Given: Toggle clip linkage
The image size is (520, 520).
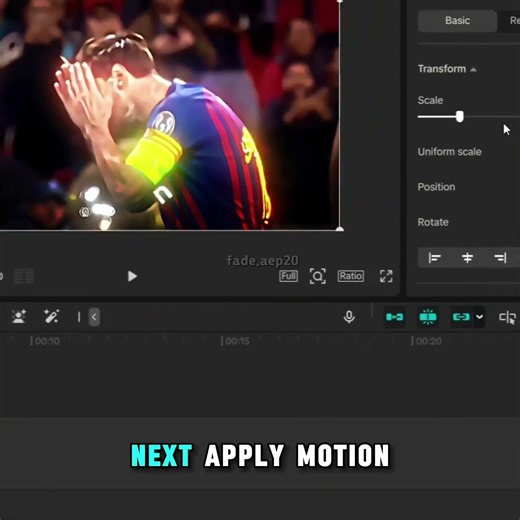Looking at the screenshot, I should (x=461, y=317).
